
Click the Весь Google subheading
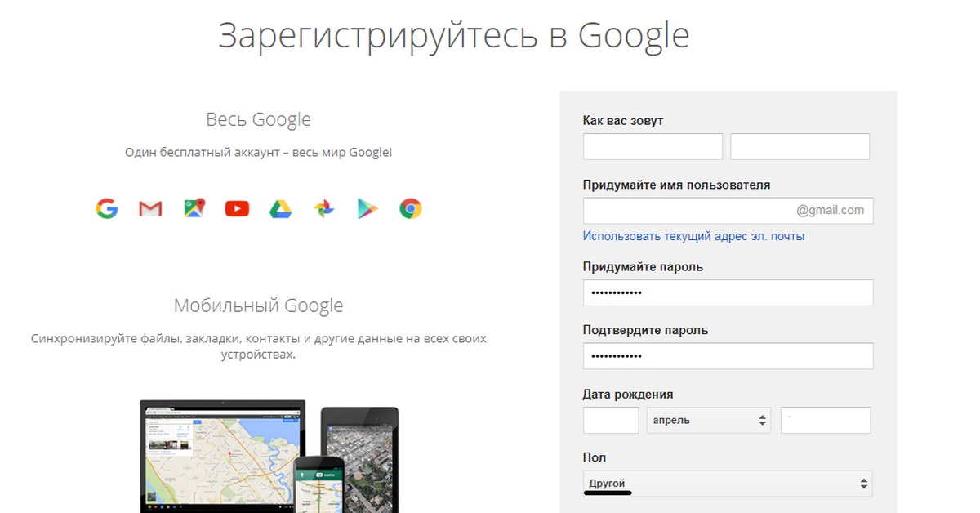point(258,119)
